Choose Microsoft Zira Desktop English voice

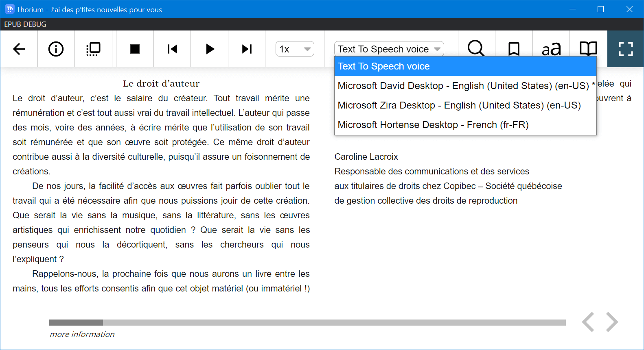[465, 105]
